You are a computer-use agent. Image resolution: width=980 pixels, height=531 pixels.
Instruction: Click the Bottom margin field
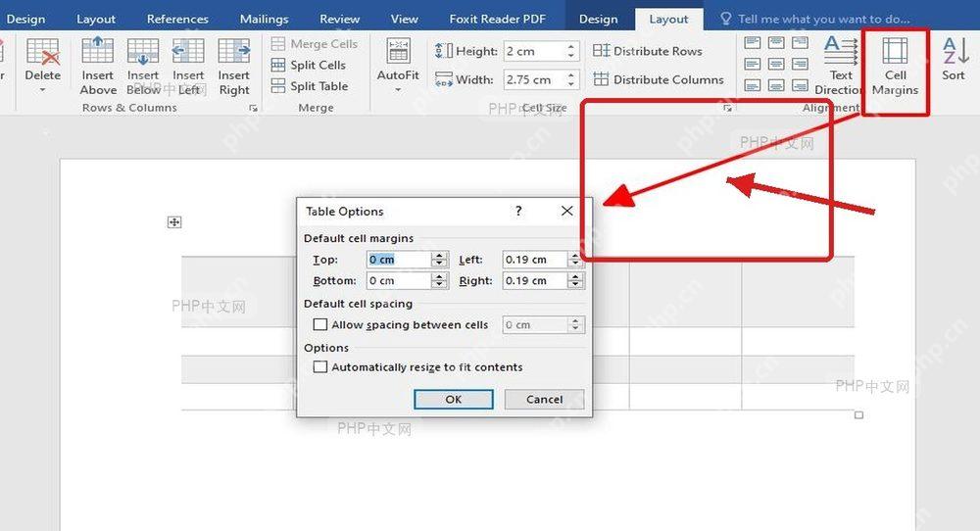click(399, 280)
